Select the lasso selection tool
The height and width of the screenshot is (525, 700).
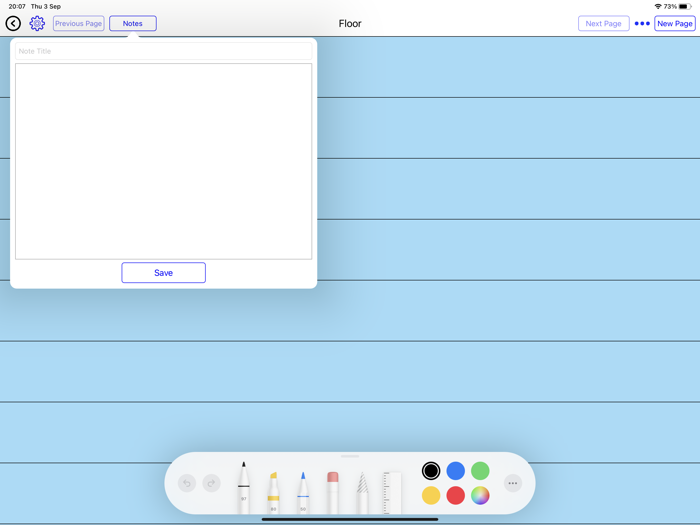pyautogui.click(x=362, y=492)
